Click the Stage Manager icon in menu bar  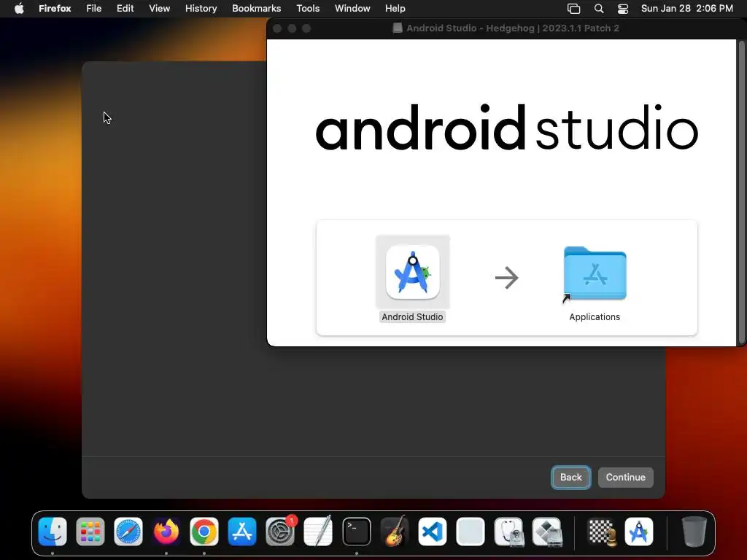(x=573, y=9)
